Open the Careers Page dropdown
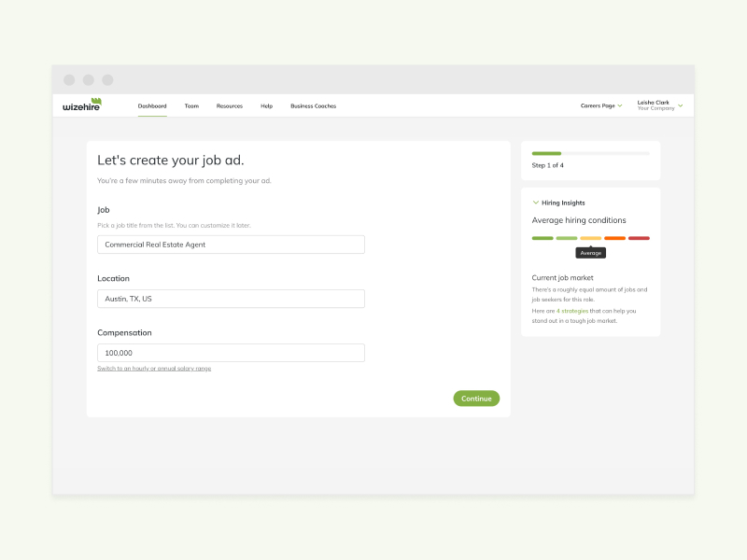 (x=600, y=105)
